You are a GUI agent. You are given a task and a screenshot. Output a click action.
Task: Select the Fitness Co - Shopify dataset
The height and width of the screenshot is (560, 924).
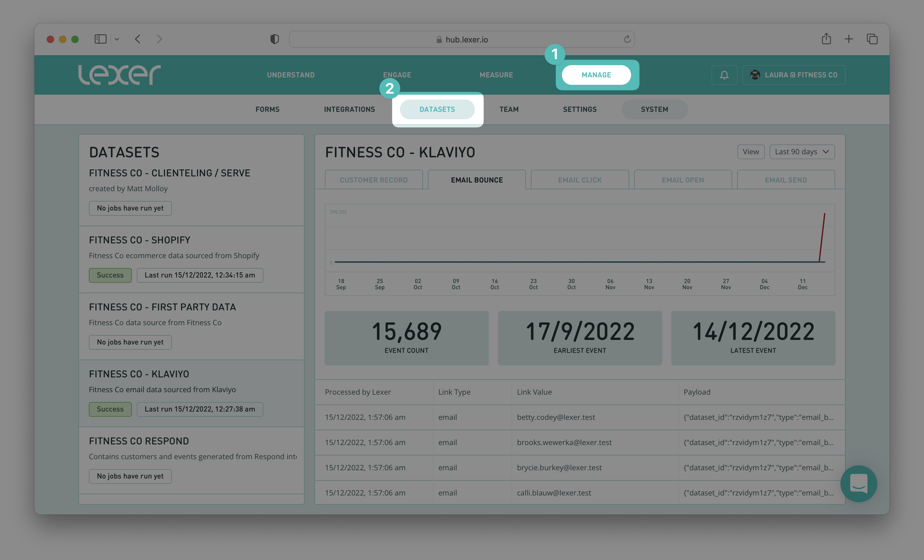[191, 259]
